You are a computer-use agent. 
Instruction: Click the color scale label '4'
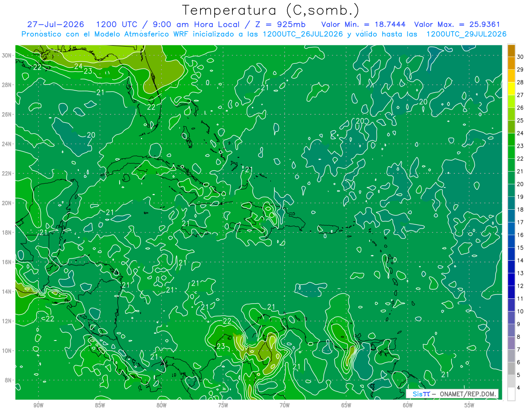click(x=519, y=388)
